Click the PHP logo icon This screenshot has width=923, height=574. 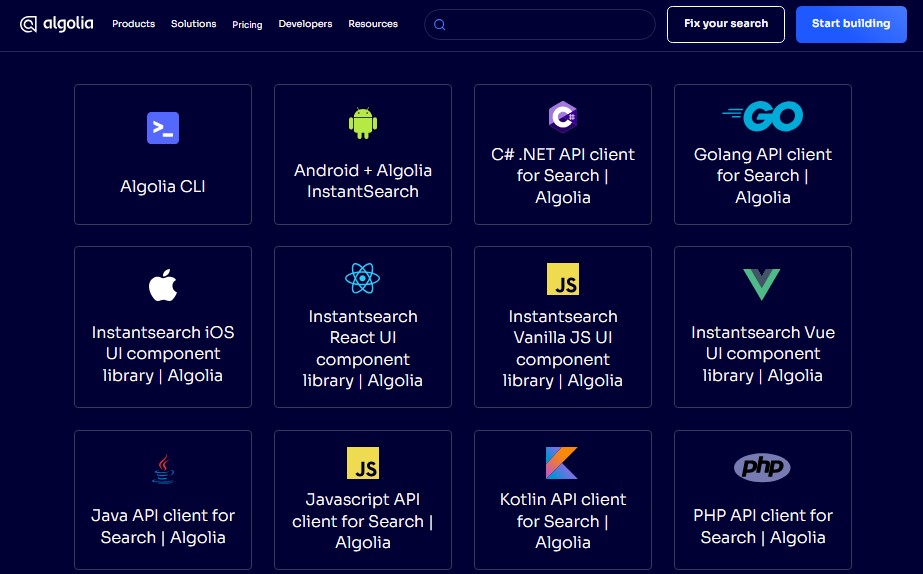coord(762,467)
